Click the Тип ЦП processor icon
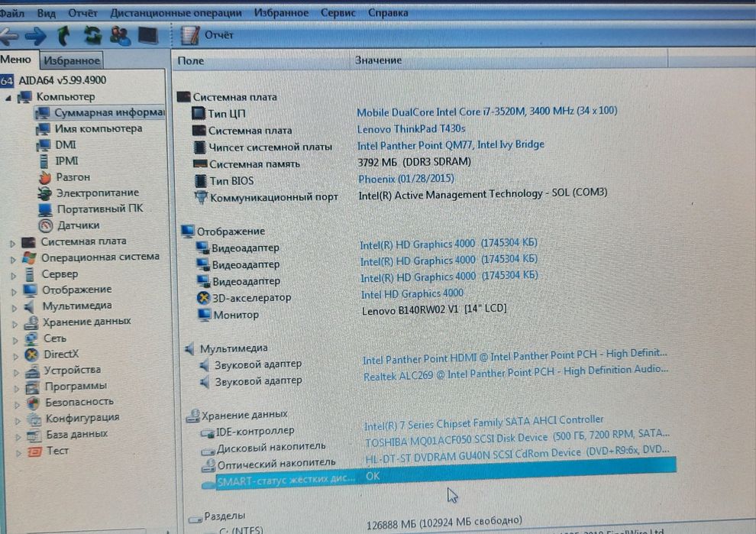Screen dimensions: 756x534 [198, 113]
